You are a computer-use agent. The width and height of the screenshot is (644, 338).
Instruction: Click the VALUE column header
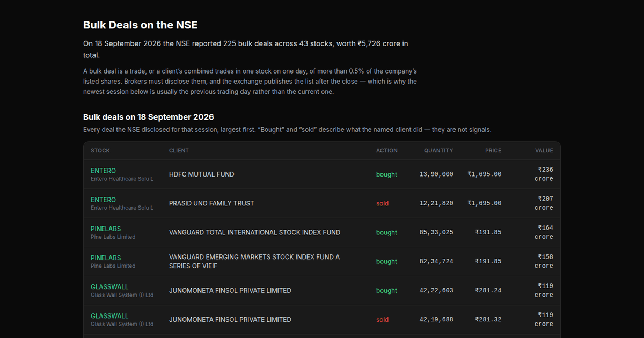click(x=544, y=151)
